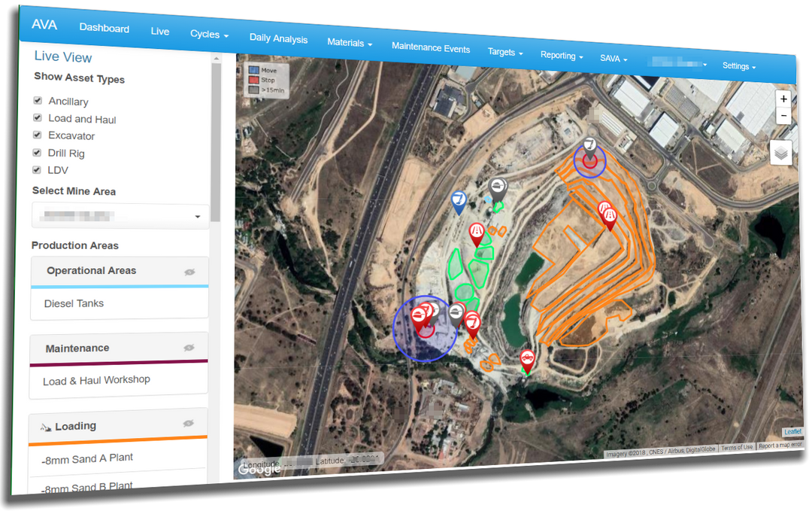Click the blue map marker pin
The height and width of the screenshot is (511, 812).
click(458, 201)
